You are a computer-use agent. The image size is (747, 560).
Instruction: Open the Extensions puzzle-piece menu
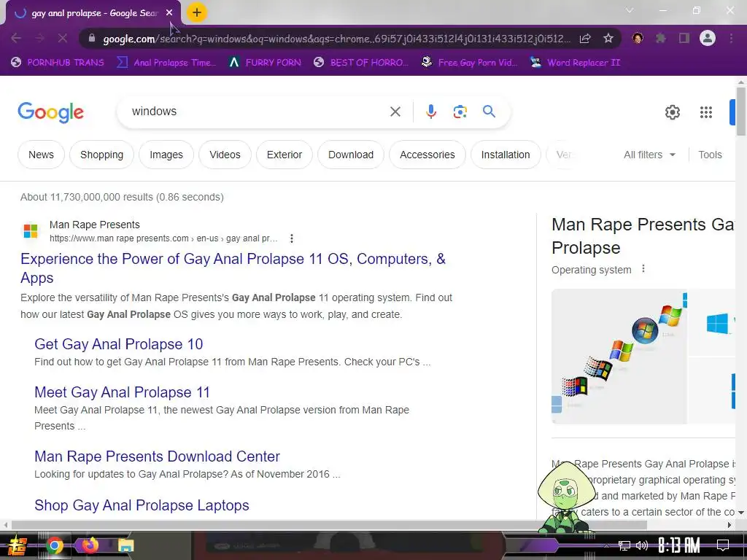coord(660,38)
